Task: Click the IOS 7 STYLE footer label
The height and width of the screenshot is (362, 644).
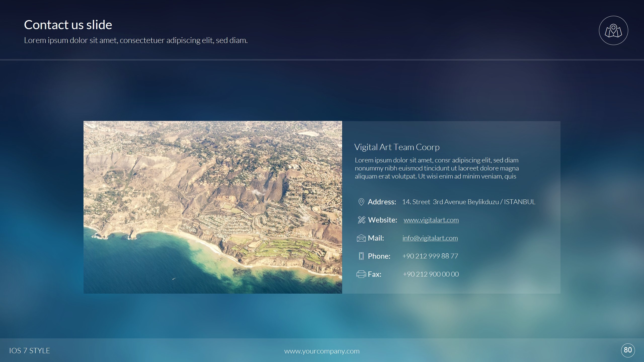Action: pos(30,351)
